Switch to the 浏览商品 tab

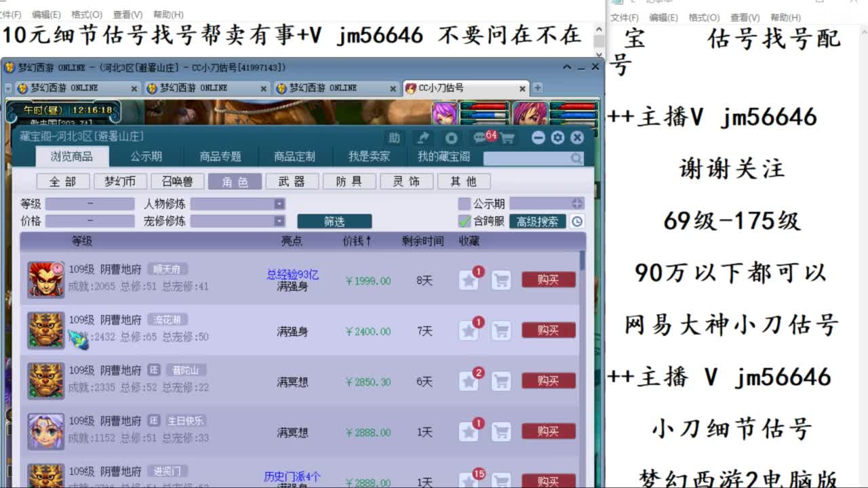(x=72, y=157)
